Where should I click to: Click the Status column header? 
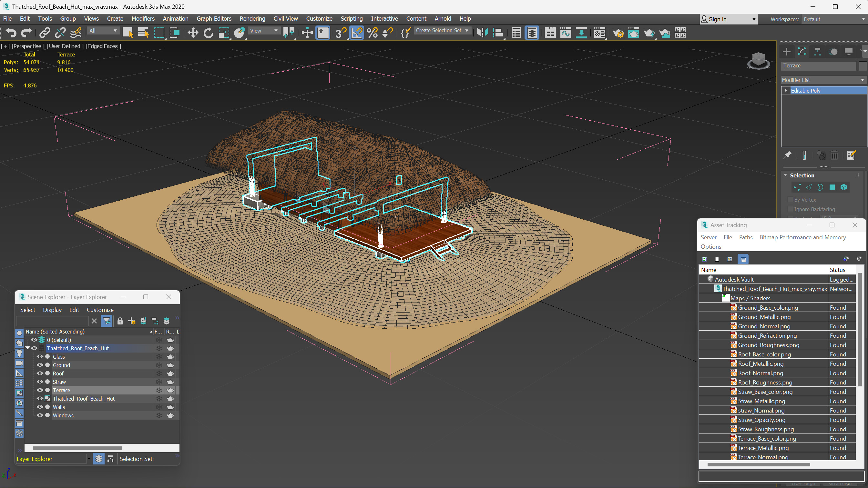click(842, 270)
